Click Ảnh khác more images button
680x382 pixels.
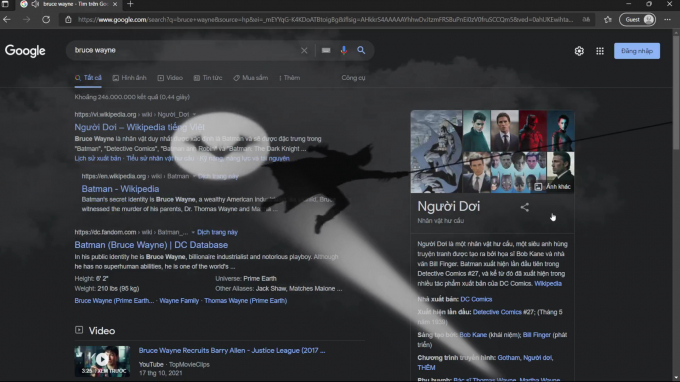coord(552,186)
